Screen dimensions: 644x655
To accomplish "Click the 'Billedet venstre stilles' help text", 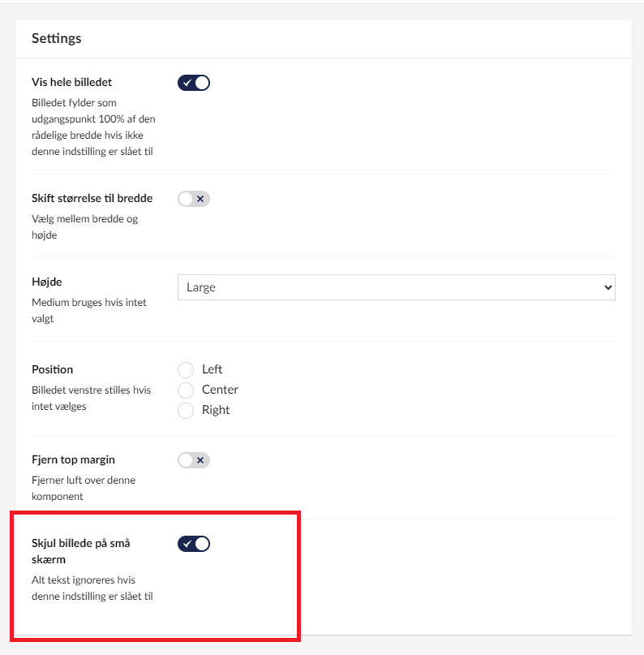I will tap(91, 398).
